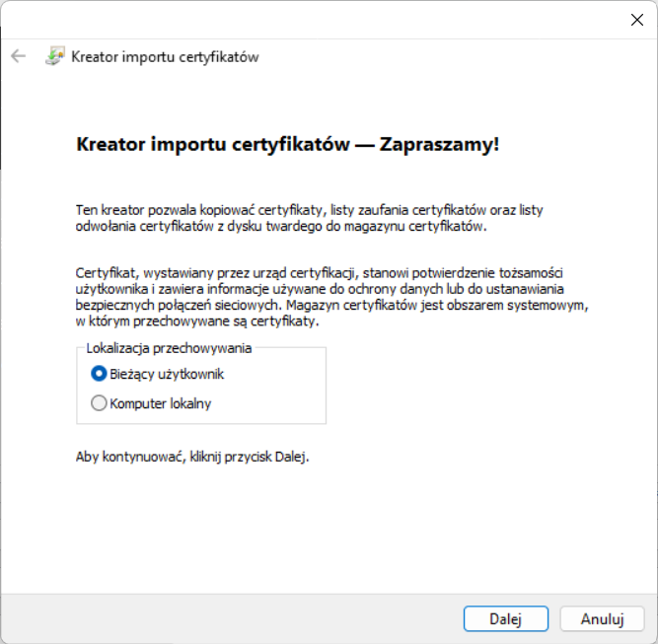Viewport: 658px width, 644px height.
Task: Click the certificate wizard icon beside the title
Action: (55, 56)
